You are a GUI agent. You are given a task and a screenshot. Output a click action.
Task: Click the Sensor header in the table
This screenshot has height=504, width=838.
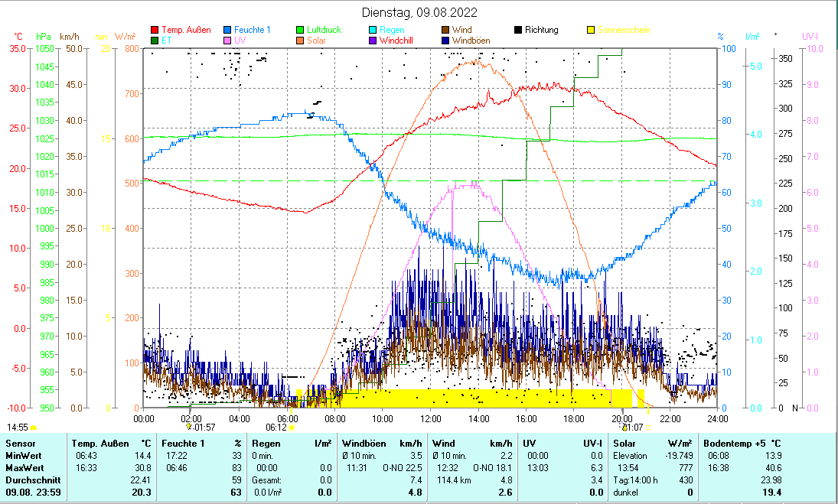click(21, 444)
